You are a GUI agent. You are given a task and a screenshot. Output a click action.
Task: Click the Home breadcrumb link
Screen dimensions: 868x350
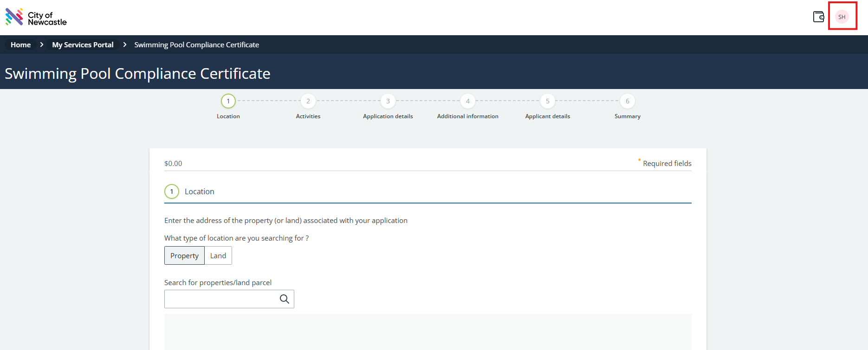tap(21, 45)
